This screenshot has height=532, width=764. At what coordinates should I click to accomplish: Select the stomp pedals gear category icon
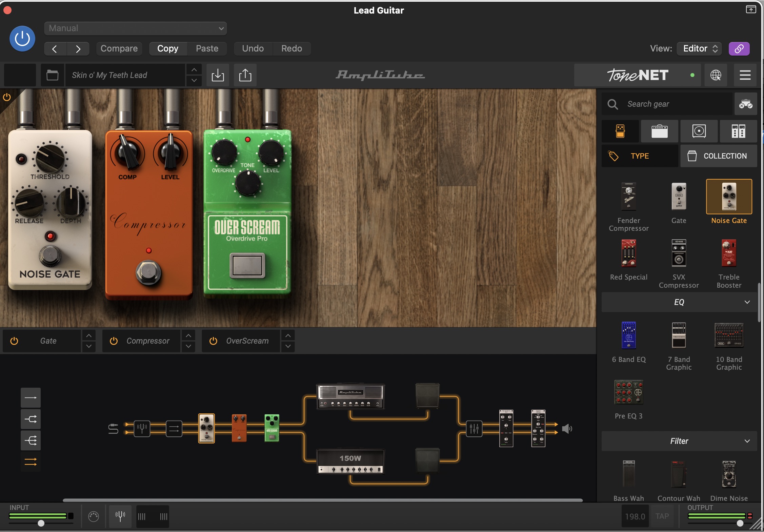point(620,131)
